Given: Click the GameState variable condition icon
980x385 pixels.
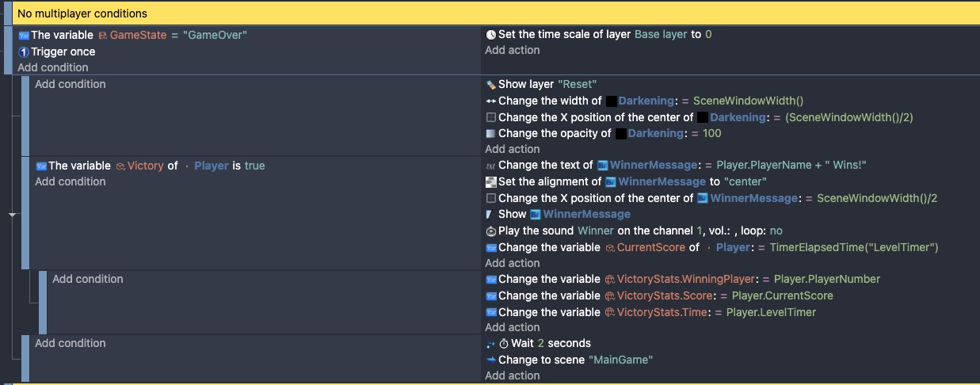Looking at the screenshot, I should 24,35.
